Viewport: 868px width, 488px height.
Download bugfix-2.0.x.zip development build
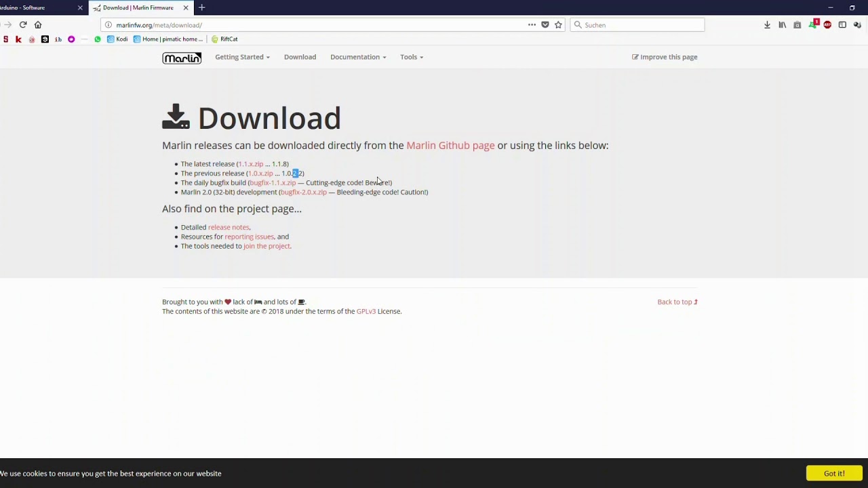click(x=304, y=192)
